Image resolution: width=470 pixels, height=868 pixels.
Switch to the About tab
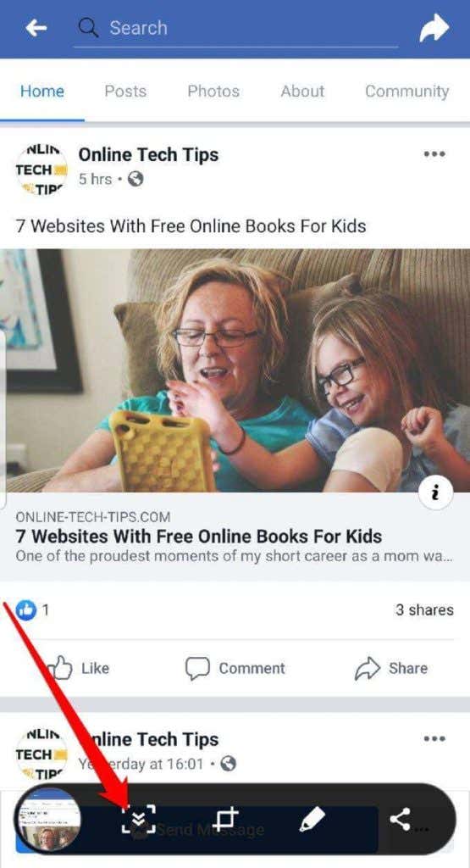point(302,91)
